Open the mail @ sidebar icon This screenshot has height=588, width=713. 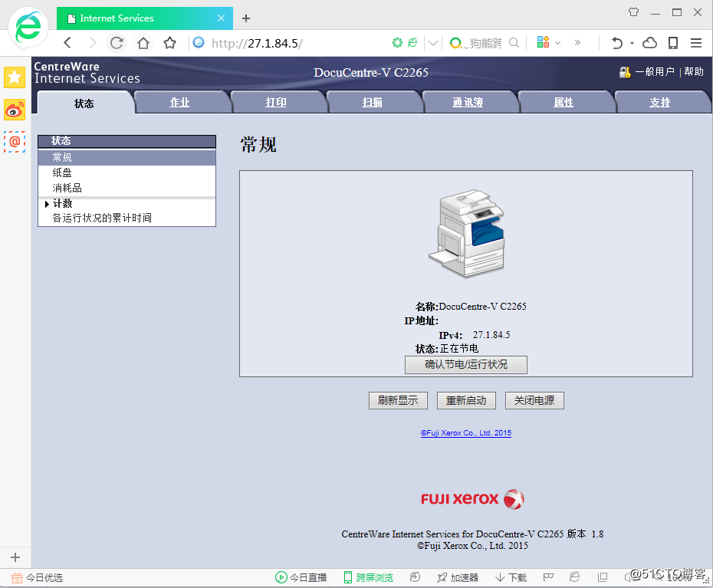point(15,142)
